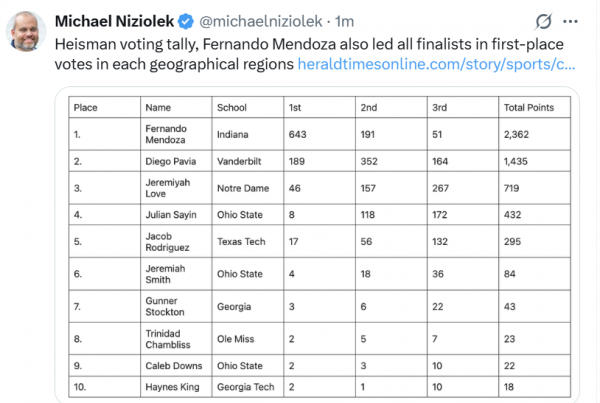Select the School column header

pos(231,107)
